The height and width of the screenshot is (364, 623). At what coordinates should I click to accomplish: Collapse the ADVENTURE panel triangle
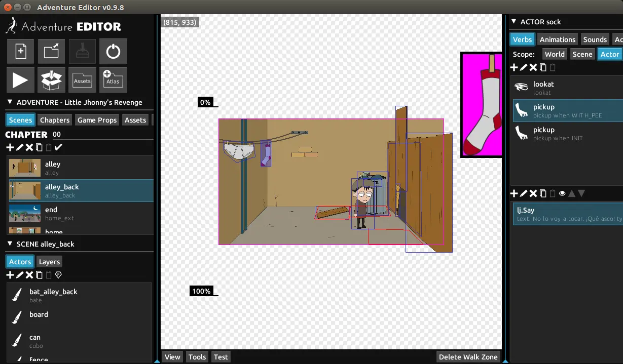coord(10,102)
